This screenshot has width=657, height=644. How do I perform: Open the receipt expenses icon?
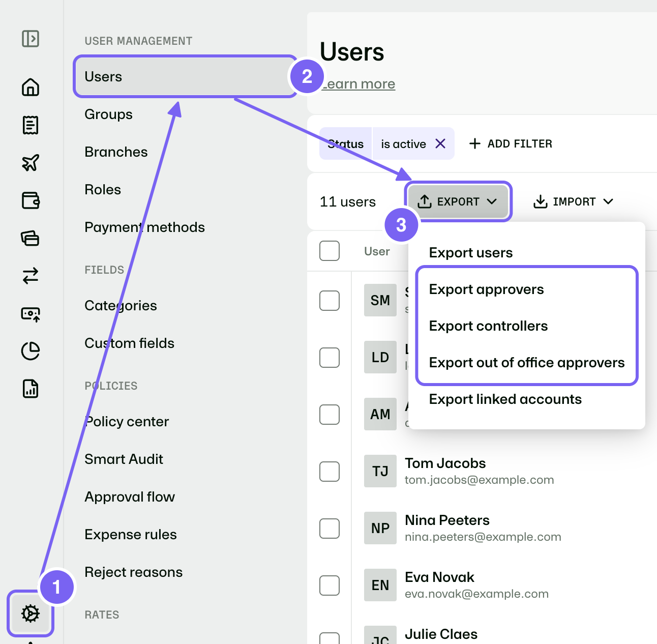31,125
